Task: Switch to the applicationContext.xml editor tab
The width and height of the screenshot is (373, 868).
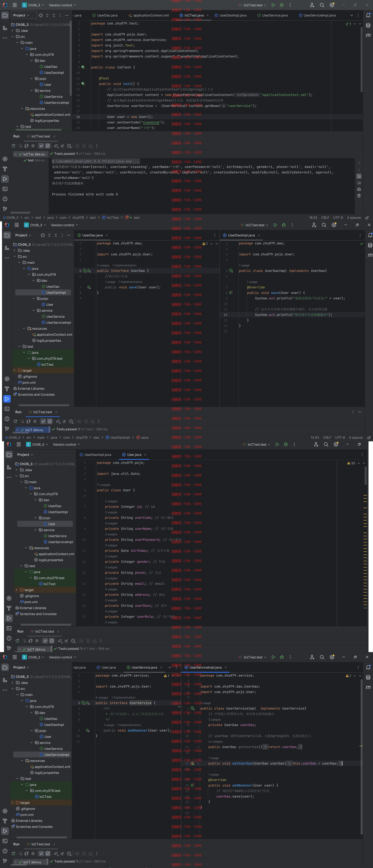Action: 149,15
